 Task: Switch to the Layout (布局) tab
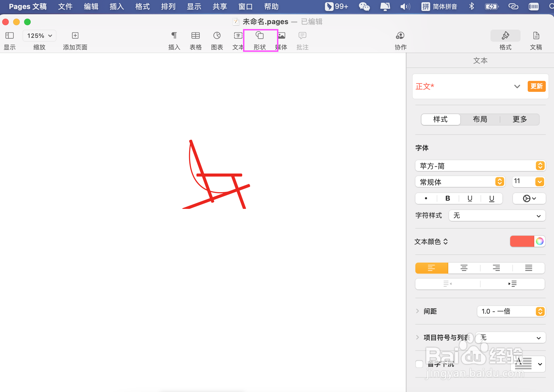(480, 120)
